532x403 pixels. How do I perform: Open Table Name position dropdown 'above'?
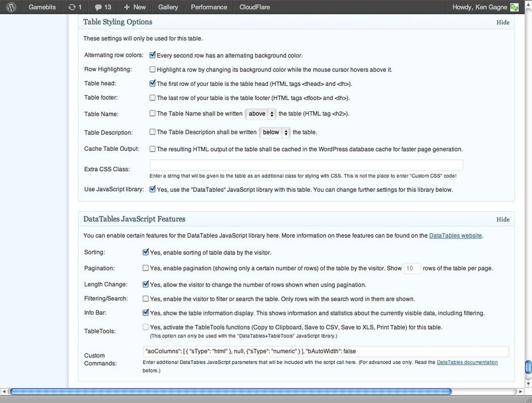click(261, 114)
